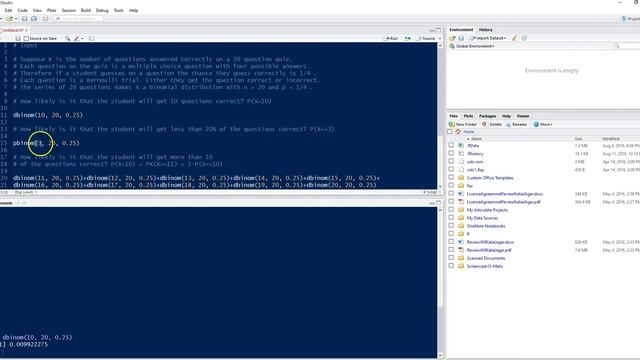Open the Session menu
640x360 pixels.
(x=69, y=10)
